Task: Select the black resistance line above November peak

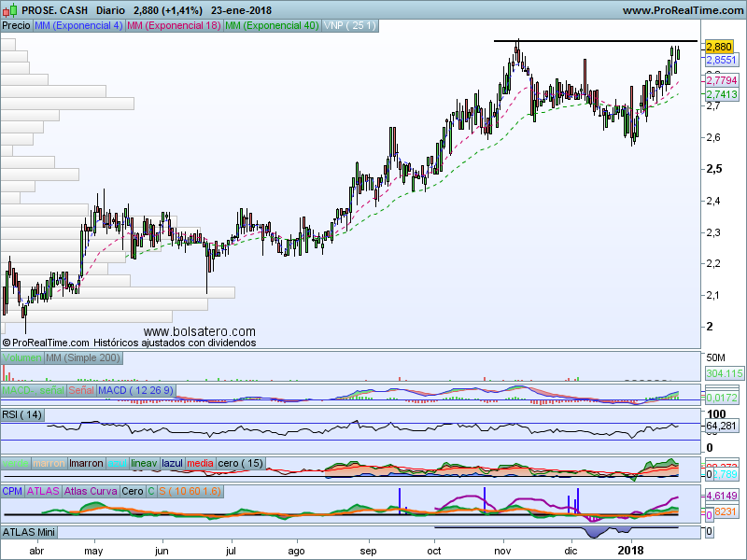Action: [596, 41]
